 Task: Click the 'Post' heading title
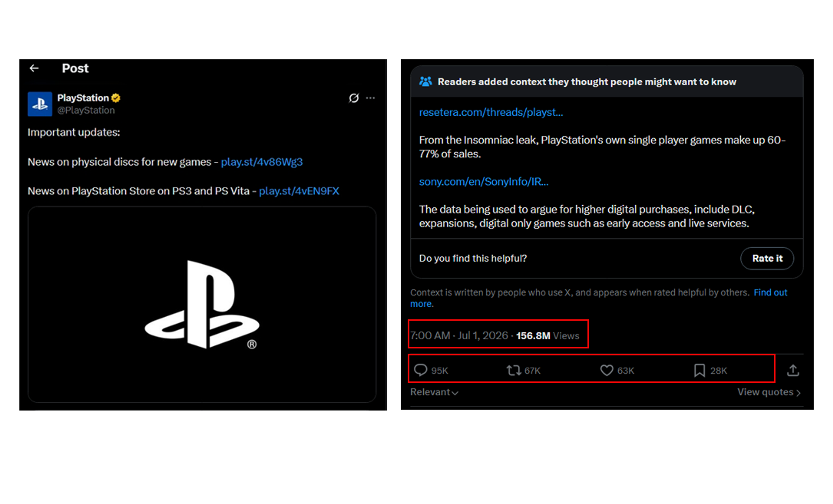point(75,69)
